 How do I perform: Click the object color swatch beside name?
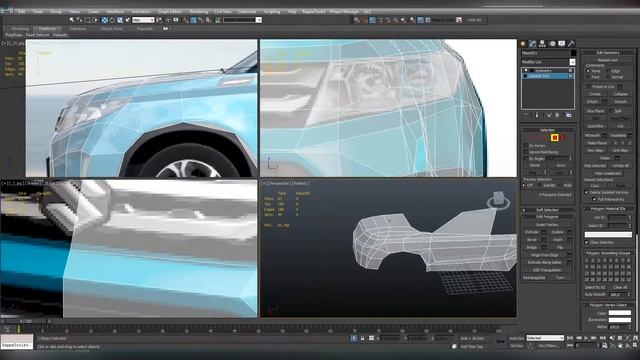[x=573, y=53]
